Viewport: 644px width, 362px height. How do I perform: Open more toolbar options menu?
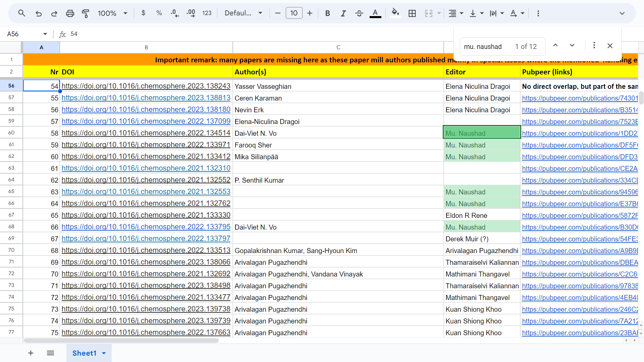coord(538,13)
